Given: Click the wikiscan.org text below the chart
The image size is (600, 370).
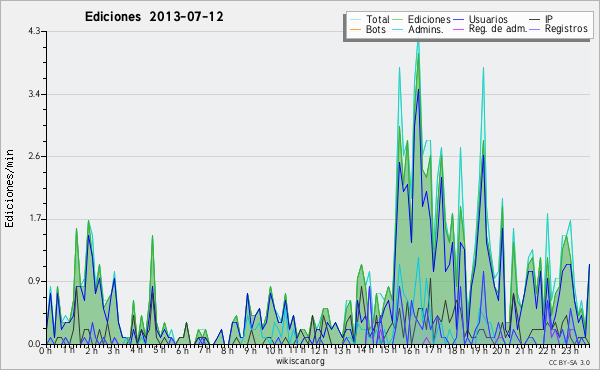Looking at the screenshot, I should point(300,361).
